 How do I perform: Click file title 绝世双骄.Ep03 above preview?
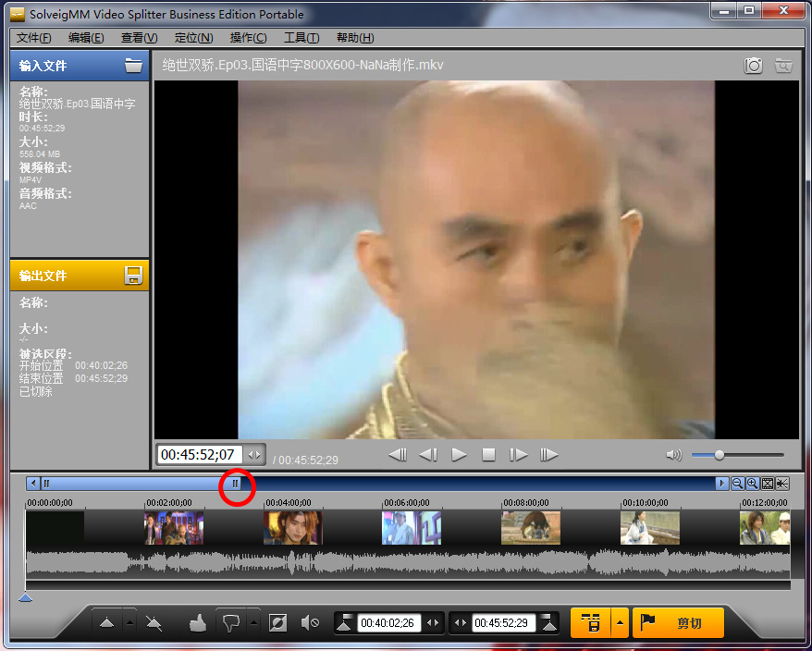(x=302, y=65)
